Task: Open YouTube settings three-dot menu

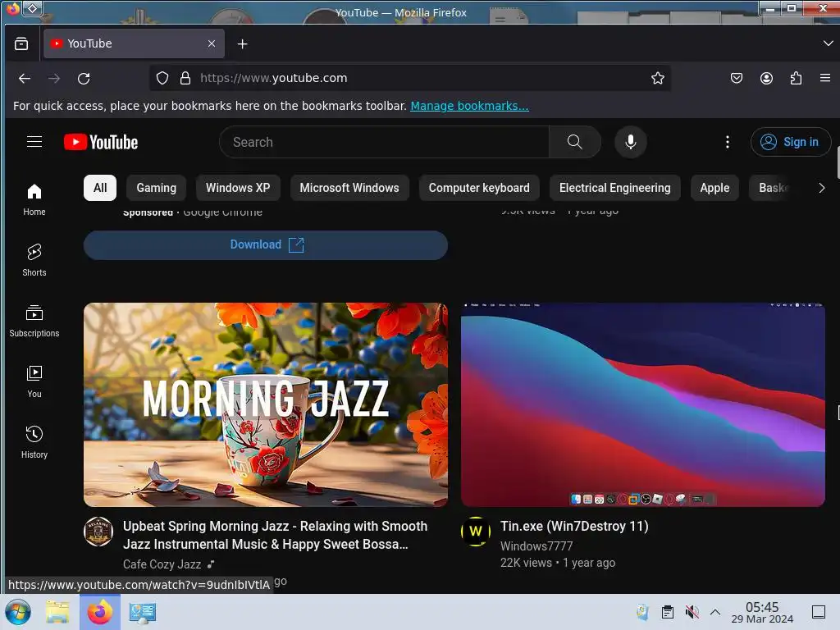Action: coord(727,142)
